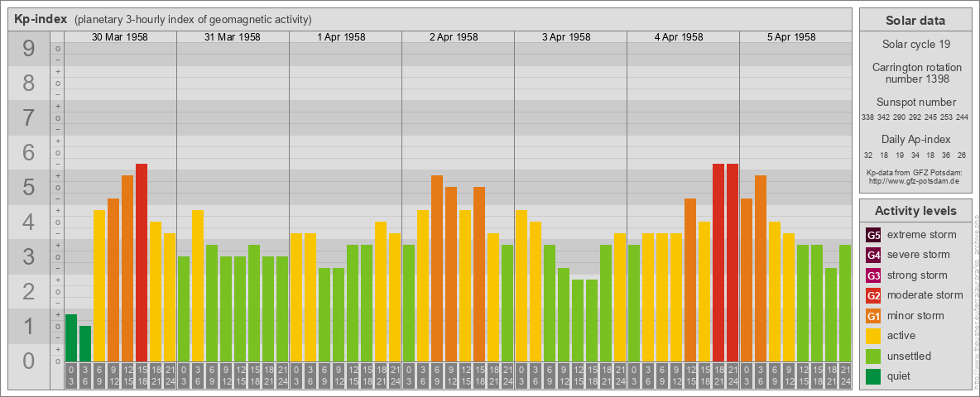Click the '0 3' time label under 30 Mar 1958
Image resolution: width=980 pixels, height=397 pixels.
[x=71, y=375]
